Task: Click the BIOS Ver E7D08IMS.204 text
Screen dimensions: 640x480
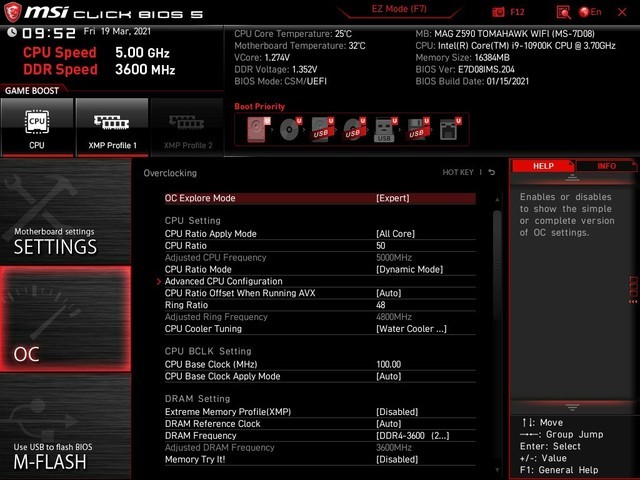Action: pyautogui.click(x=465, y=69)
